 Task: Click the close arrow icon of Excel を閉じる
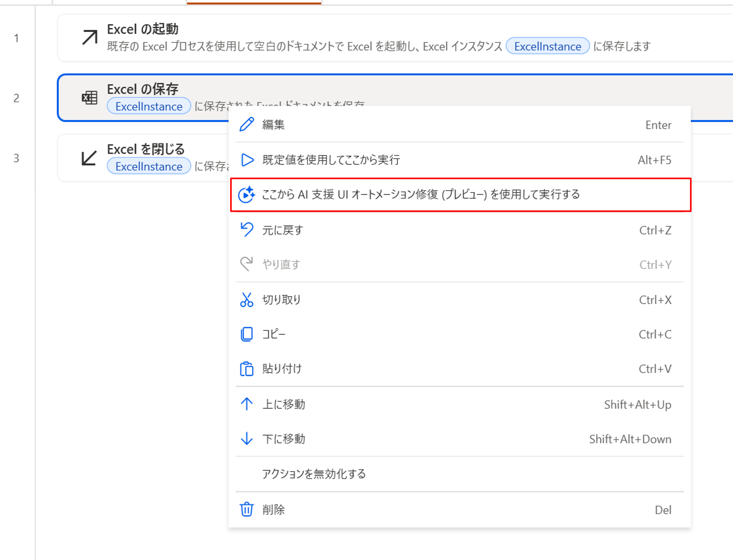[x=89, y=158]
